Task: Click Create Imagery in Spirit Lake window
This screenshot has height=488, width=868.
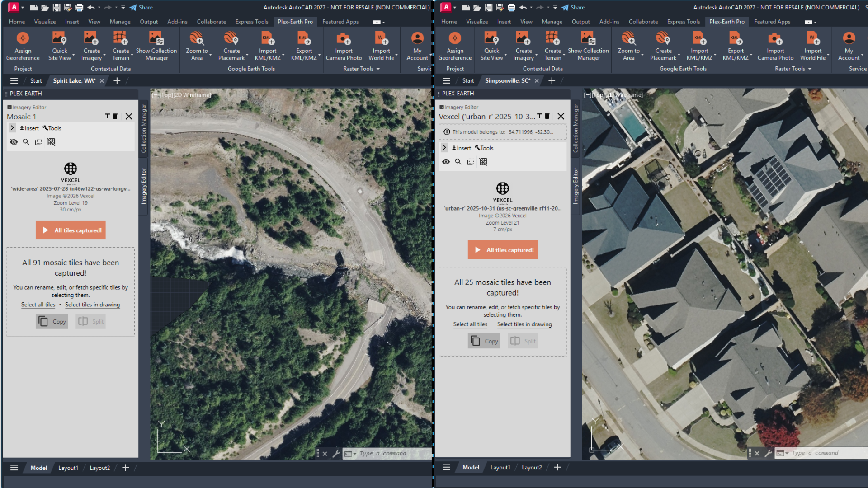Action: tap(91, 46)
